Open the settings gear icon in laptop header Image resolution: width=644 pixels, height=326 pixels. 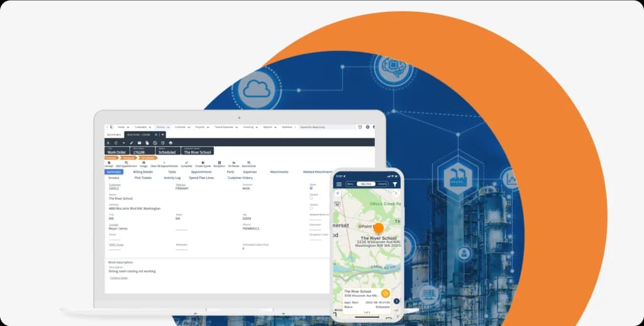click(367, 127)
